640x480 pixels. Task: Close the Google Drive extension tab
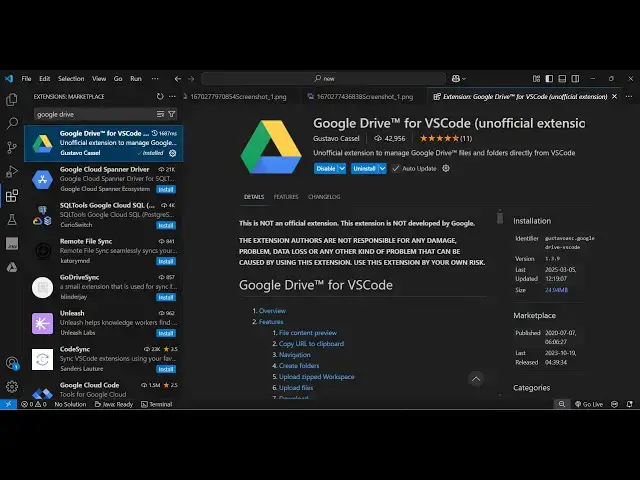(615, 96)
